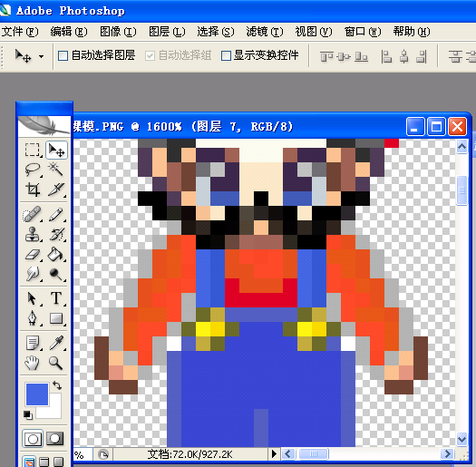
Task: Click the feather logo atop the toolbox
Action: click(44, 126)
